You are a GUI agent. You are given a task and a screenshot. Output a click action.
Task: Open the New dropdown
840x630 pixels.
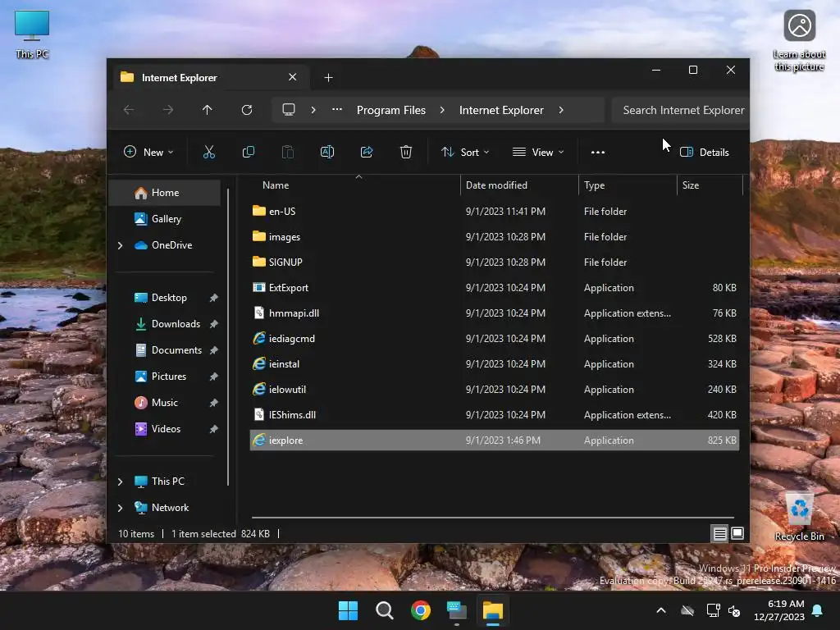coord(148,152)
